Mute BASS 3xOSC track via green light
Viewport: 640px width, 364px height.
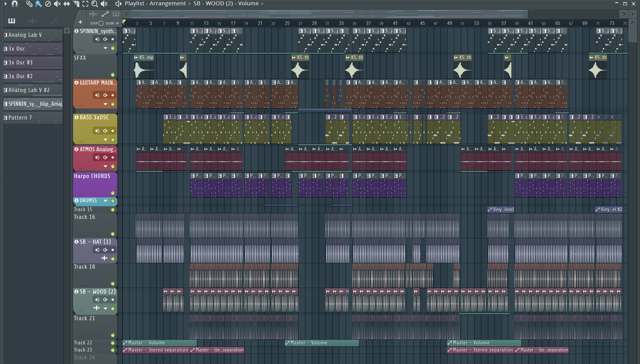pyautogui.click(x=113, y=140)
